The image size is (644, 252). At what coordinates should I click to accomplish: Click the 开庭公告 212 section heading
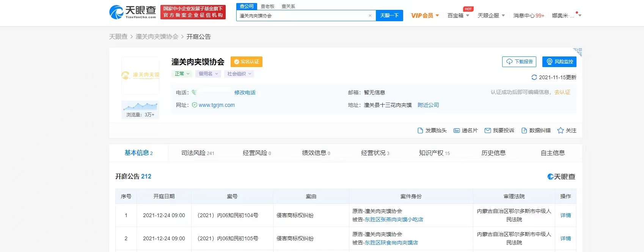coord(134,176)
